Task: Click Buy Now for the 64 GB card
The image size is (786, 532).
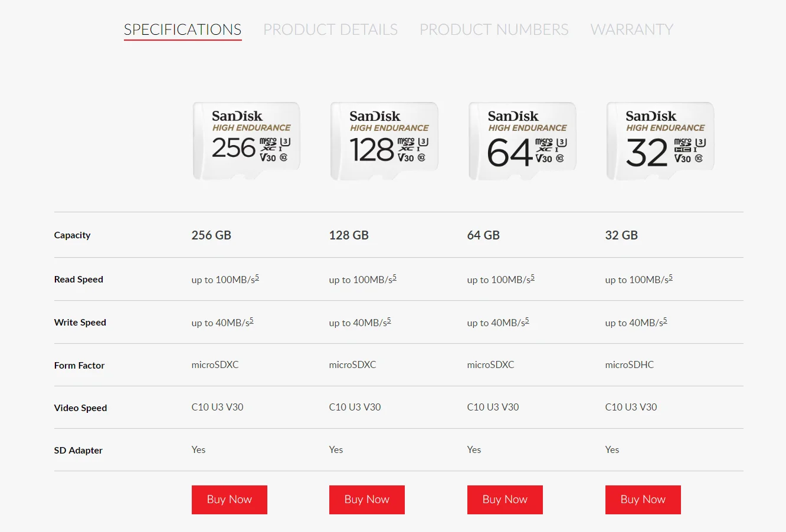Action: pos(505,500)
